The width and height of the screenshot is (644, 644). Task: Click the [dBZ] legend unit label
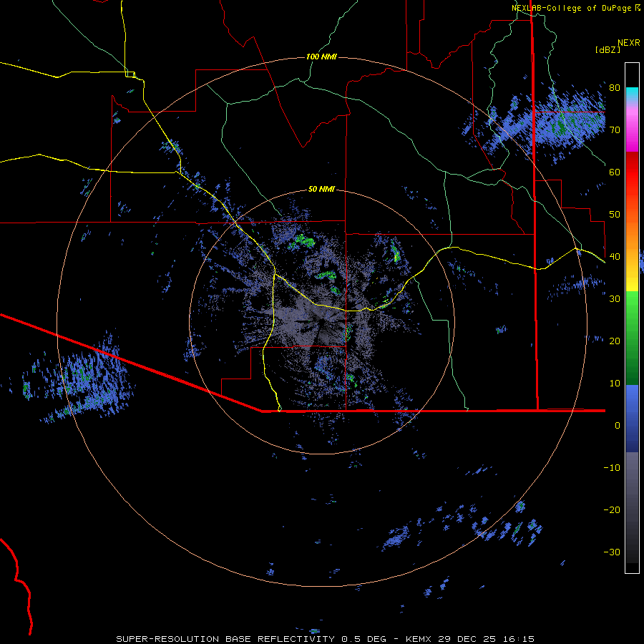(608, 49)
